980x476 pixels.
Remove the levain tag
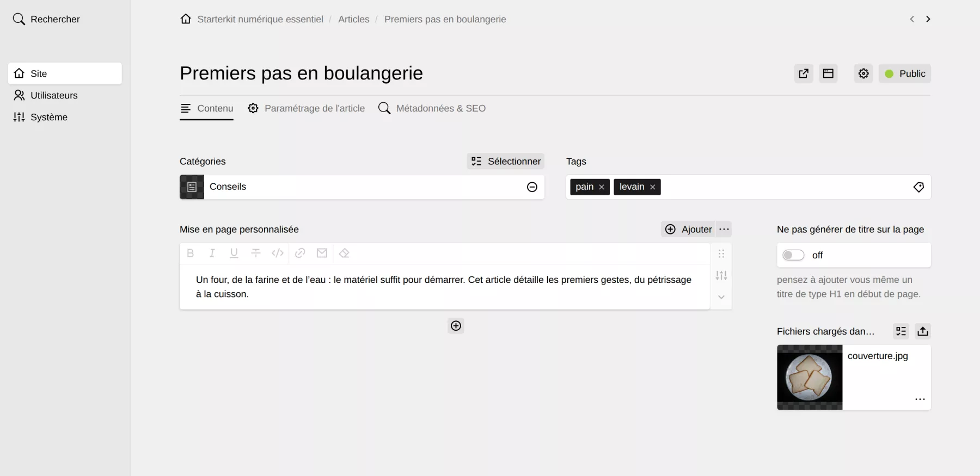pos(652,187)
